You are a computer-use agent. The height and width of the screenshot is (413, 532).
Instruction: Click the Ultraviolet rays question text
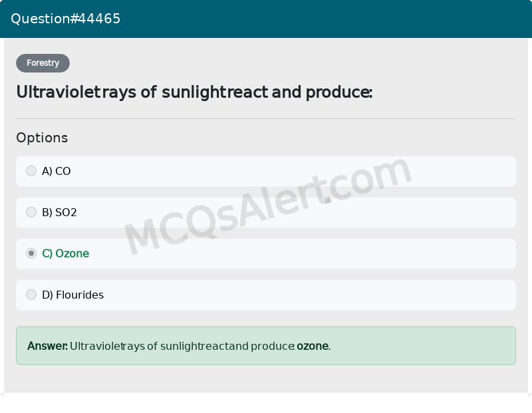(x=194, y=92)
